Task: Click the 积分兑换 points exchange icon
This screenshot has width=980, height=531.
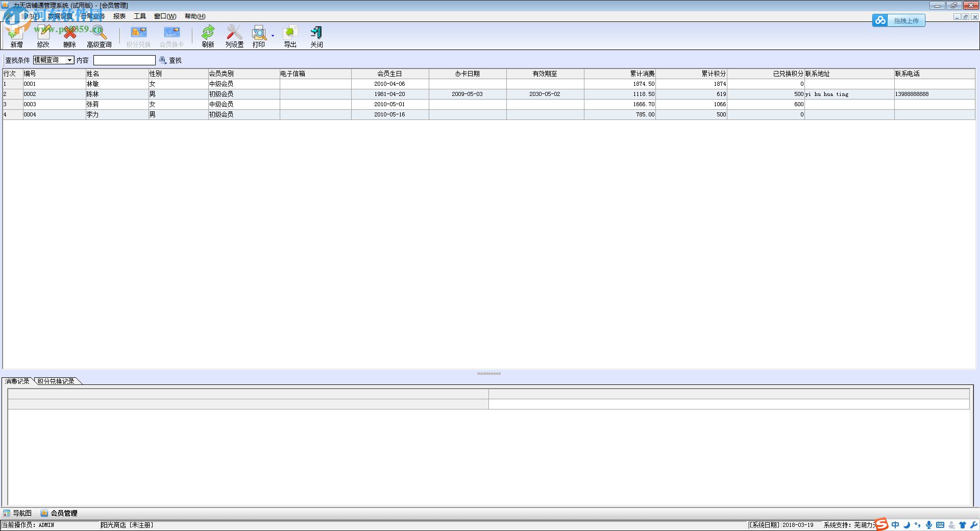Action: click(x=139, y=36)
